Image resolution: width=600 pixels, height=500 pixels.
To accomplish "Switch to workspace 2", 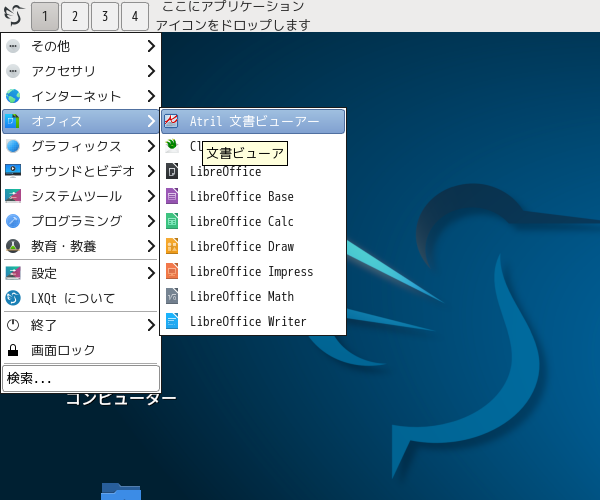I will (x=75, y=16).
